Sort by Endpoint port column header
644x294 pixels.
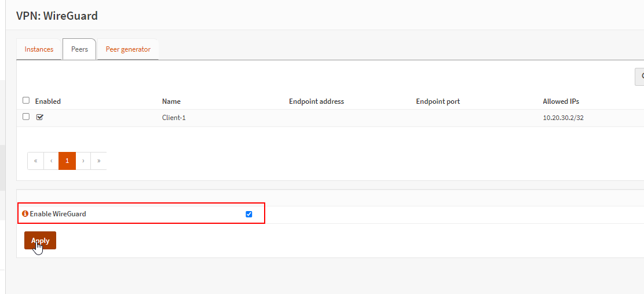click(x=438, y=101)
